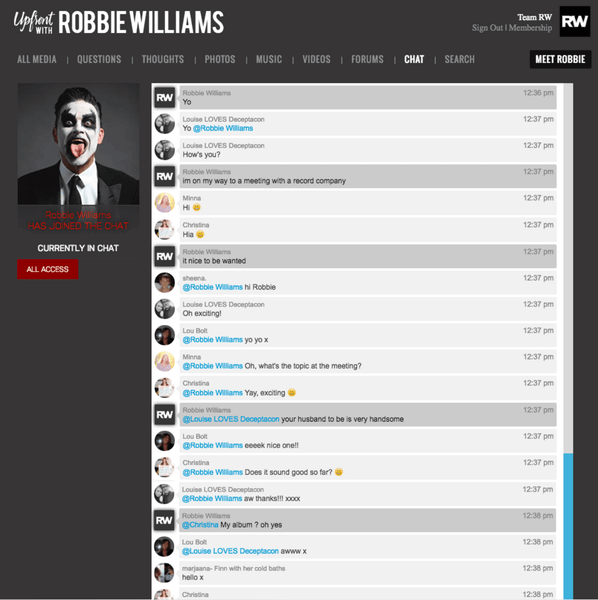
Task: Open Minna's avatar next to "Hi" message
Action: pyautogui.click(x=165, y=203)
